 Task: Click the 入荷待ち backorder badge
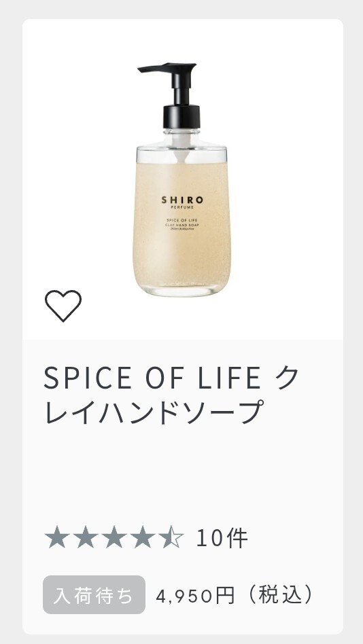coord(94,594)
